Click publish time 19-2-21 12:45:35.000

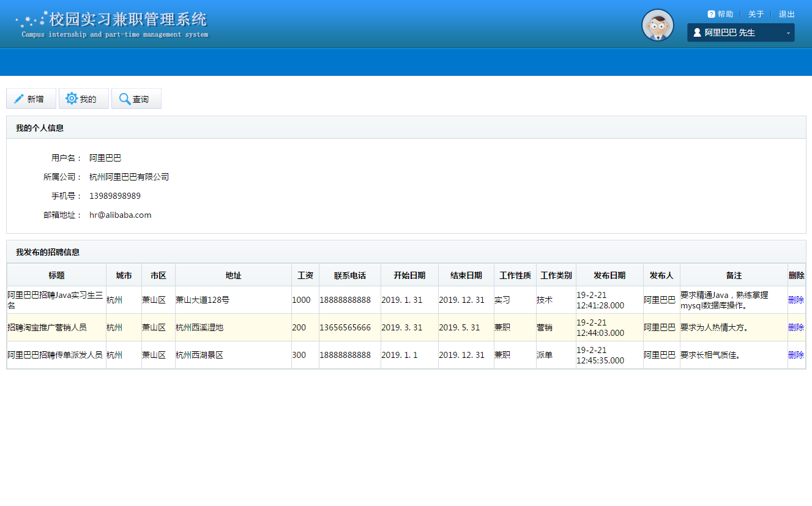600,355
